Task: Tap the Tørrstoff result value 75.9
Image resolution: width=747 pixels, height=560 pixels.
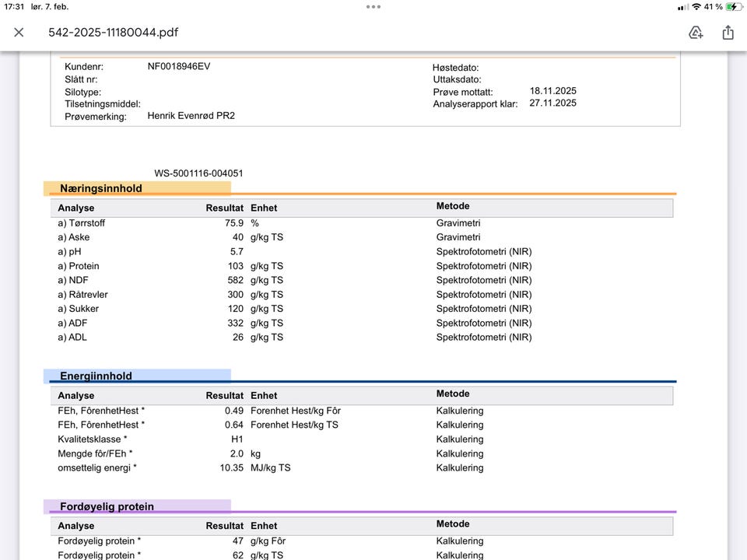Action: click(x=233, y=223)
